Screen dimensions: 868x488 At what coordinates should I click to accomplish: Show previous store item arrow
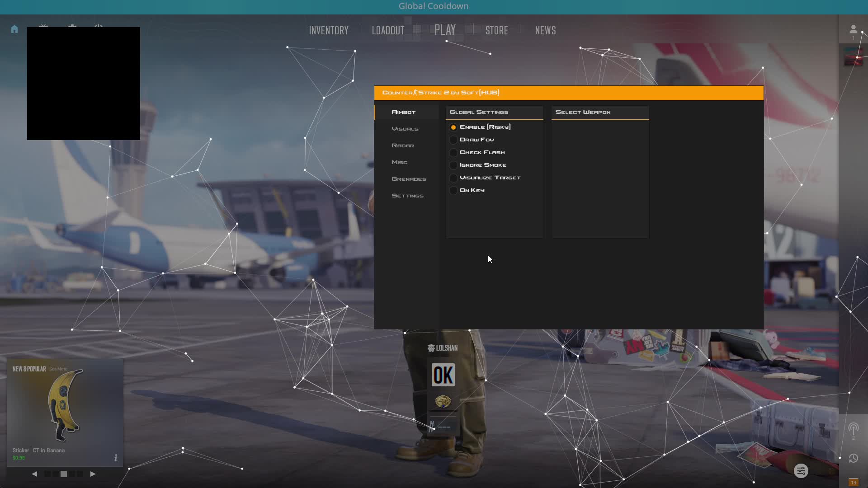35,474
